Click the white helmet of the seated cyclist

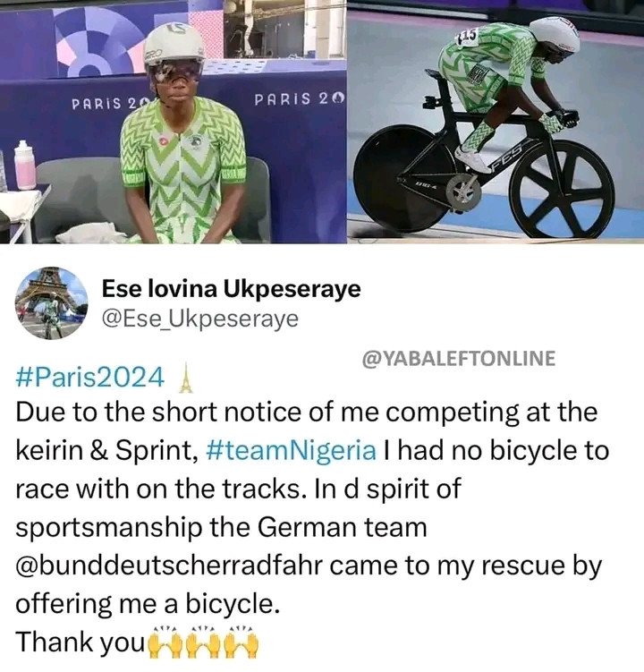(174, 44)
